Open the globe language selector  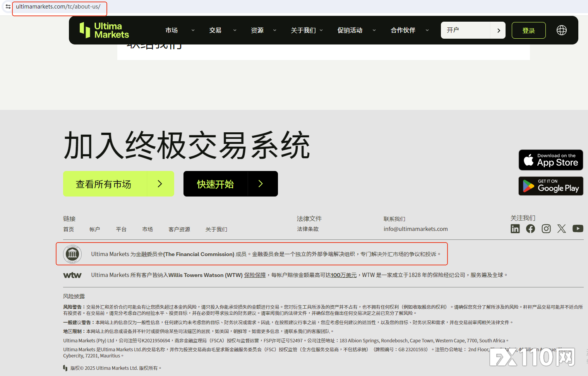click(562, 30)
